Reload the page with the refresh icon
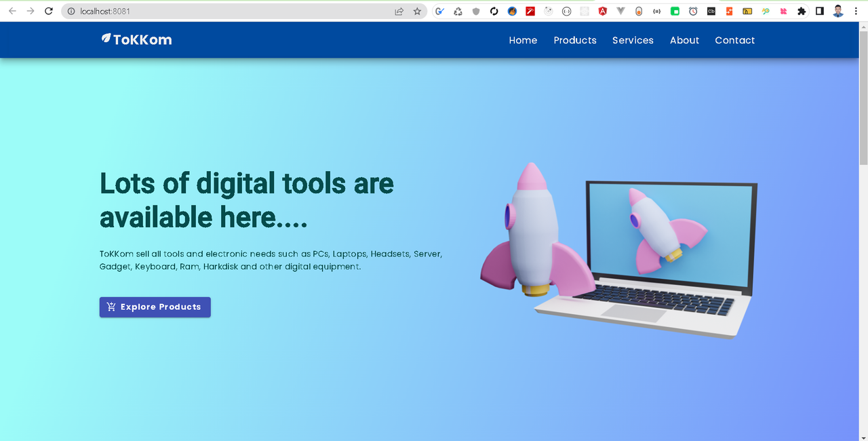 point(48,11)
